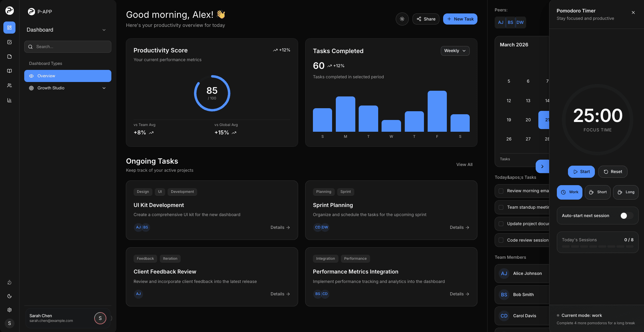Toggle dark mode with the moon icon
This screenshot has height=332, width=644.
click(9, 296)
